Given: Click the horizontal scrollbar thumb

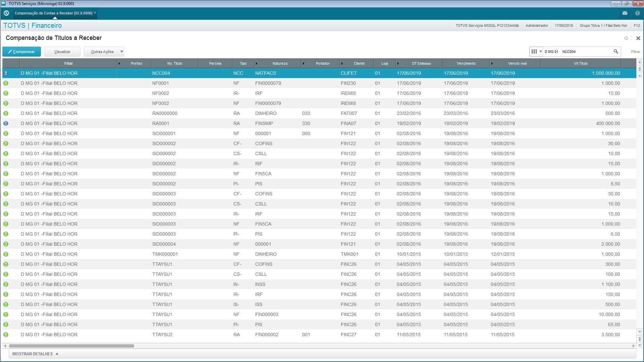Looking at the screenshot, I should [71, 346].
